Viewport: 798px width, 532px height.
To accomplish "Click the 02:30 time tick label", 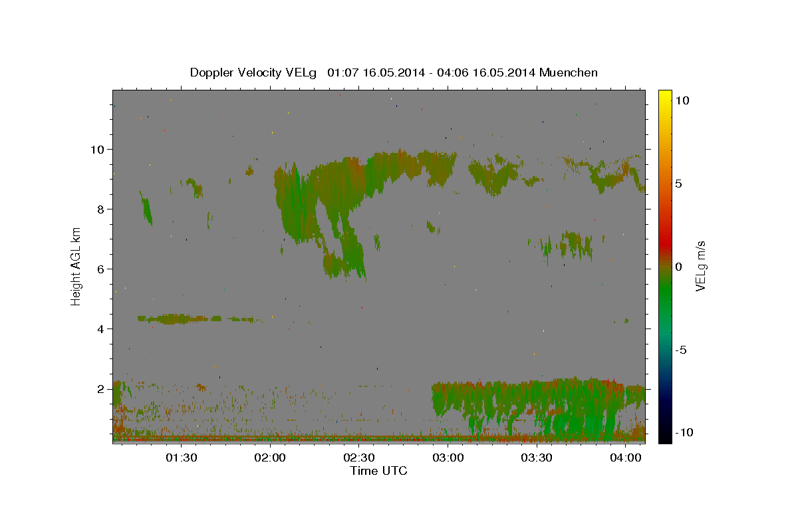I will (x=359, y=458).
